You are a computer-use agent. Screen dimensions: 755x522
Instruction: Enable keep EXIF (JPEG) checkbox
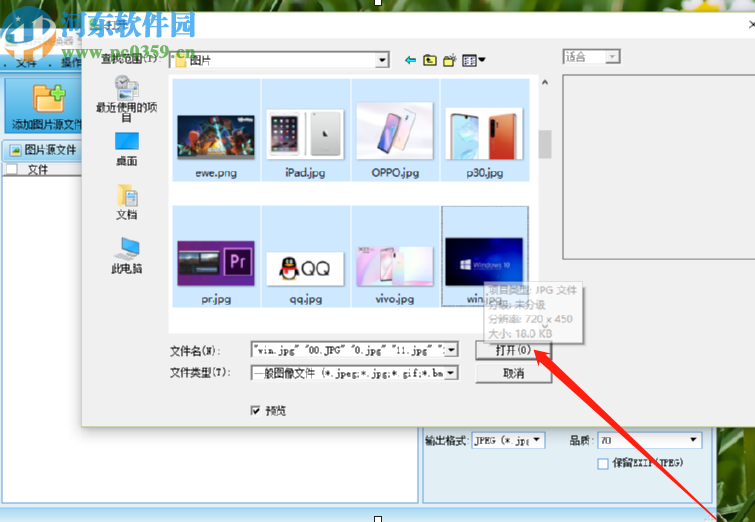(602, 463)
